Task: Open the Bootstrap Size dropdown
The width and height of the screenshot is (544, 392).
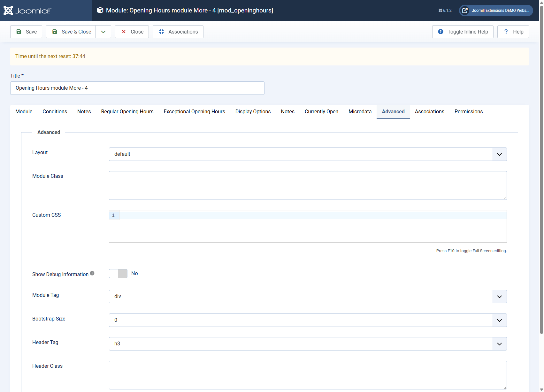Action: click(x=308, y=320)
